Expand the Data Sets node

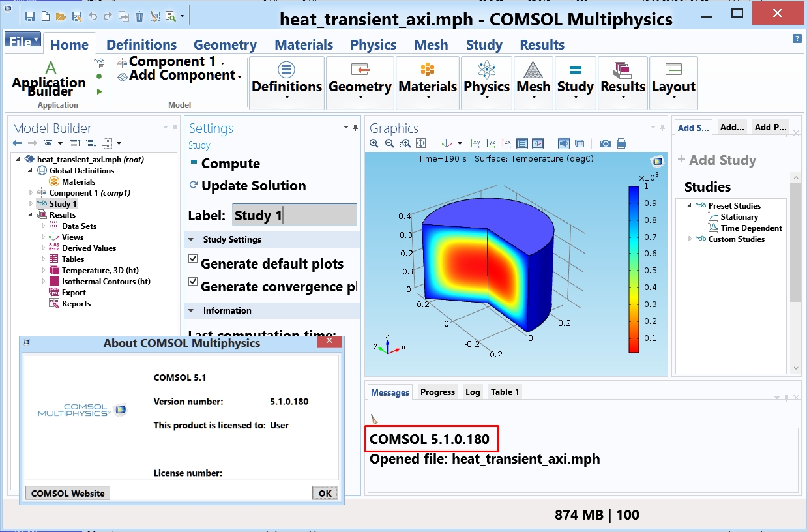pyautogui.click(x=43, y=226)
